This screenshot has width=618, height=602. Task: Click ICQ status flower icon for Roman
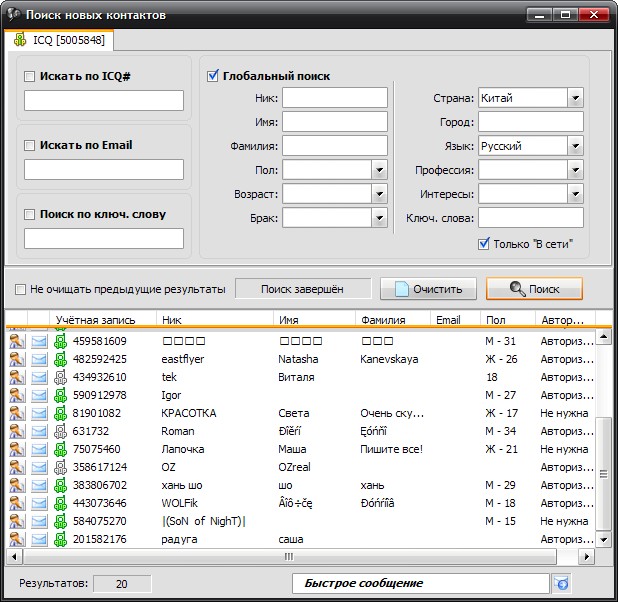coord(60,431)
